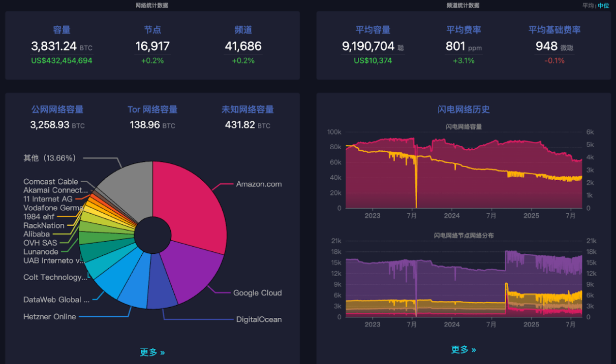Image resolution: width=616 pixels, height=364 pixels.
Task: Select the Comcast Cable legend label
Action: (x=51, y=182)
